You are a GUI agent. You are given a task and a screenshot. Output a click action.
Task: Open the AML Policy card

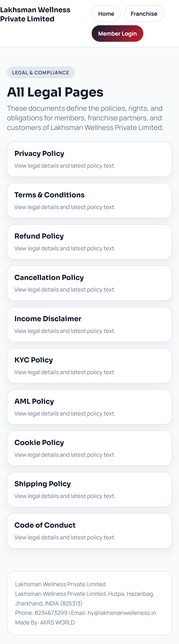[x=89, y=407]
